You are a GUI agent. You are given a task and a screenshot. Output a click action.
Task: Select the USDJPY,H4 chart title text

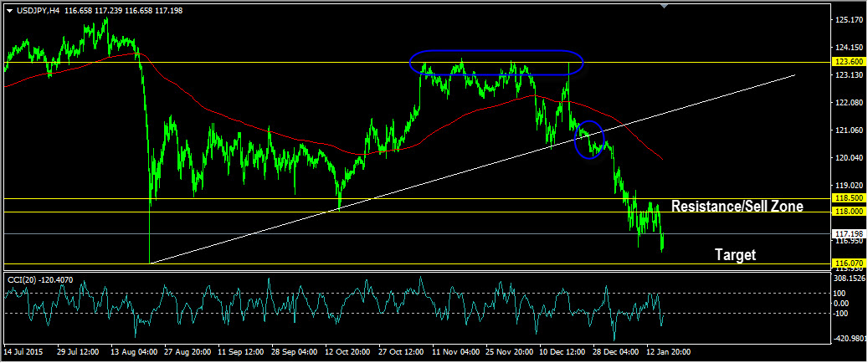pyautogui.click(x=37, y=11)
